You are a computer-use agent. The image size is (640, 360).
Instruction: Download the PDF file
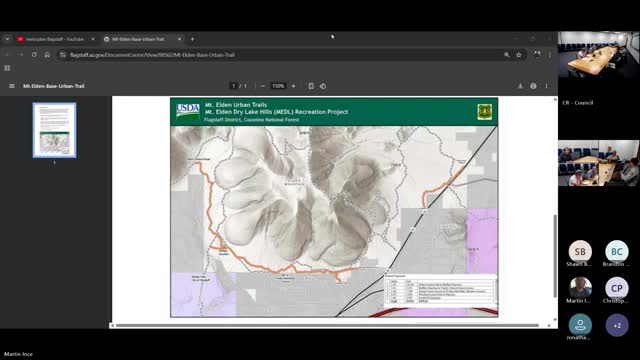coord(520,86)
